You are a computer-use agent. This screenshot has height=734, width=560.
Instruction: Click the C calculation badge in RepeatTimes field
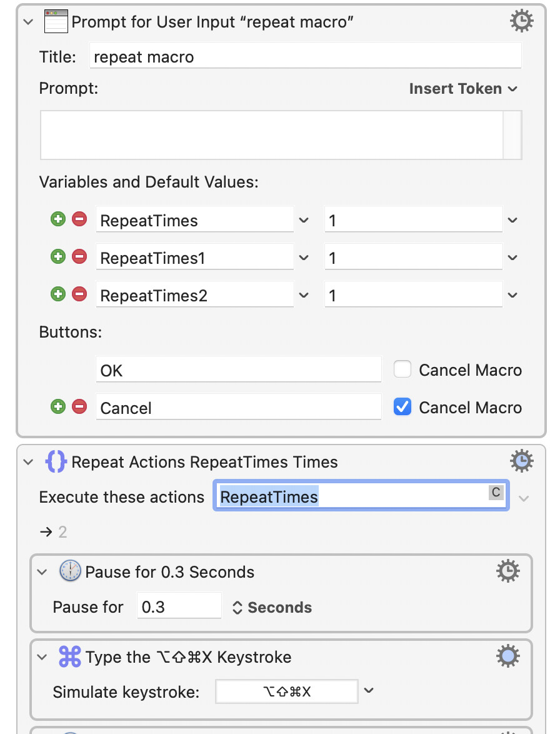click(496, 492)
